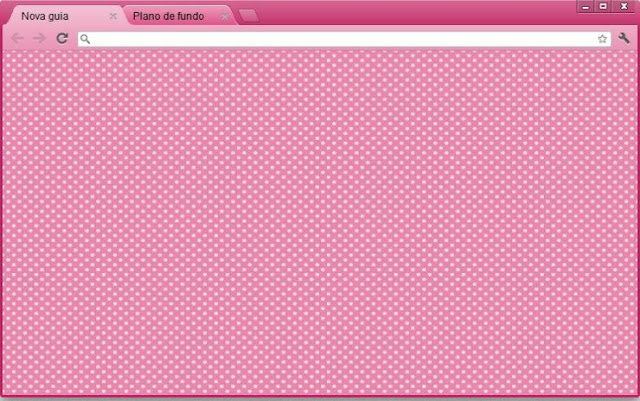
Task: Switch to the Nova guia tab
Action: tap(65, 16)
